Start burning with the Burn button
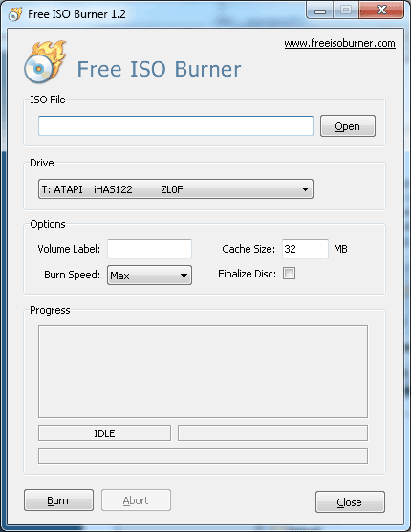411x532 pixels. [58, 500]
